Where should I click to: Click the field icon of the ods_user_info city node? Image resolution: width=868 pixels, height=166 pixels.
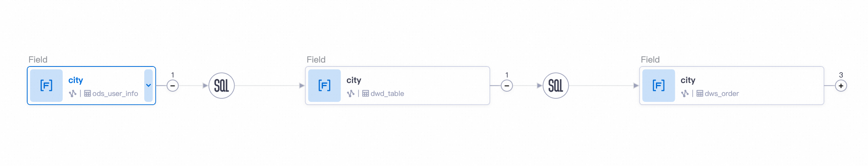[x=46, y=85]
